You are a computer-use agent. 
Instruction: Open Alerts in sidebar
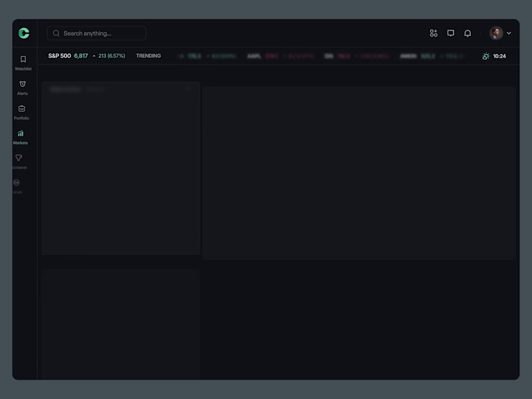(23, 88)
